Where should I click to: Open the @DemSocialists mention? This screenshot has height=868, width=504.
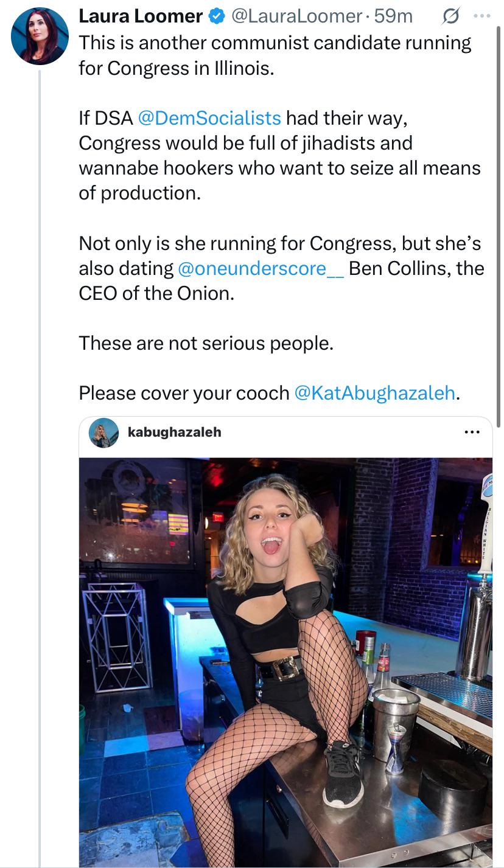coord(209,117)
